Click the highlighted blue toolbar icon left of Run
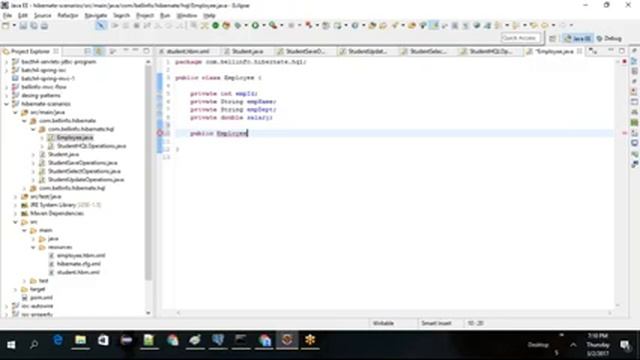The width and height of the screenshot is (640, 360). 100,26
